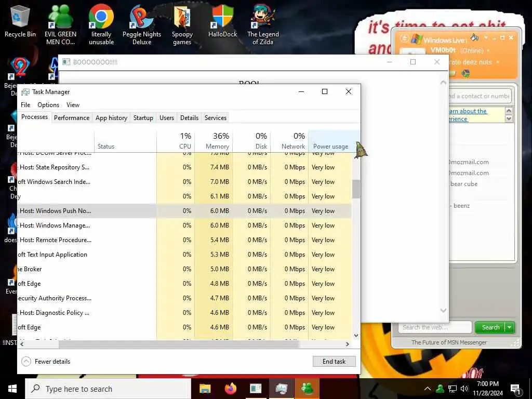532x399 pixels.
Task: Click the End task button
Action: (x=334, y=362)
